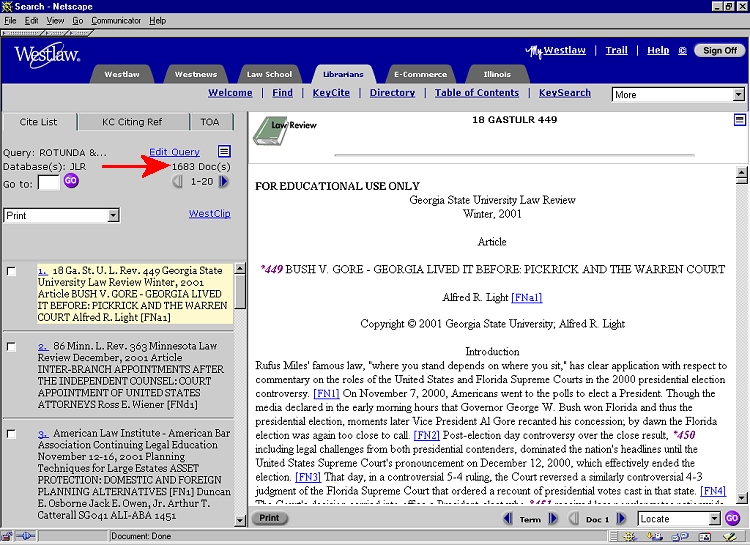The image size is (750, 545).
Task: Open the Locate dropdown at bottom
Action: [679, 518]
